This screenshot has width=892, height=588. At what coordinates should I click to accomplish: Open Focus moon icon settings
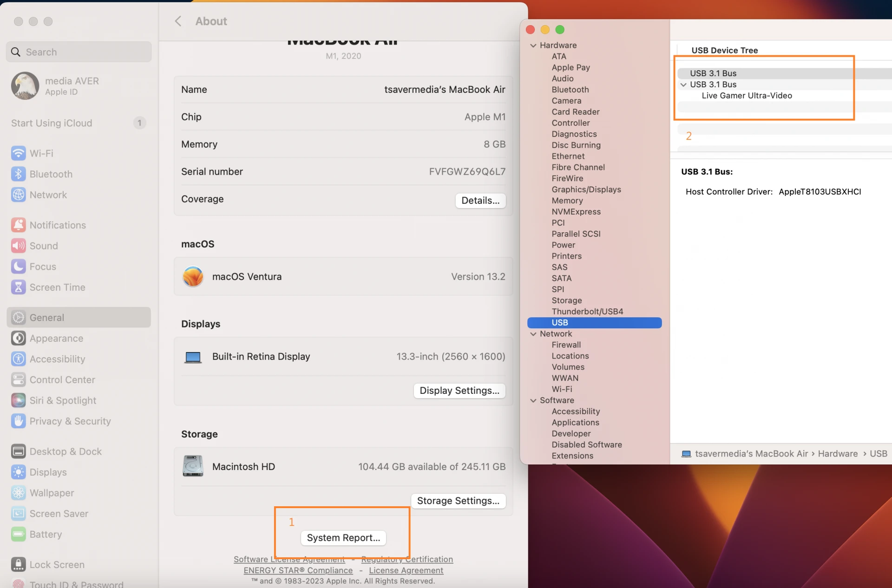(x=18, y=267)
